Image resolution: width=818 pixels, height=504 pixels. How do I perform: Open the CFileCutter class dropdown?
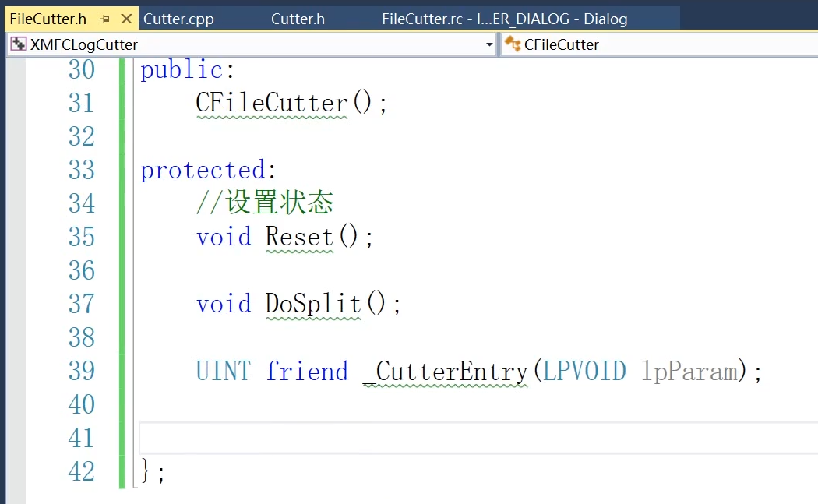click(x=659, y=45)
